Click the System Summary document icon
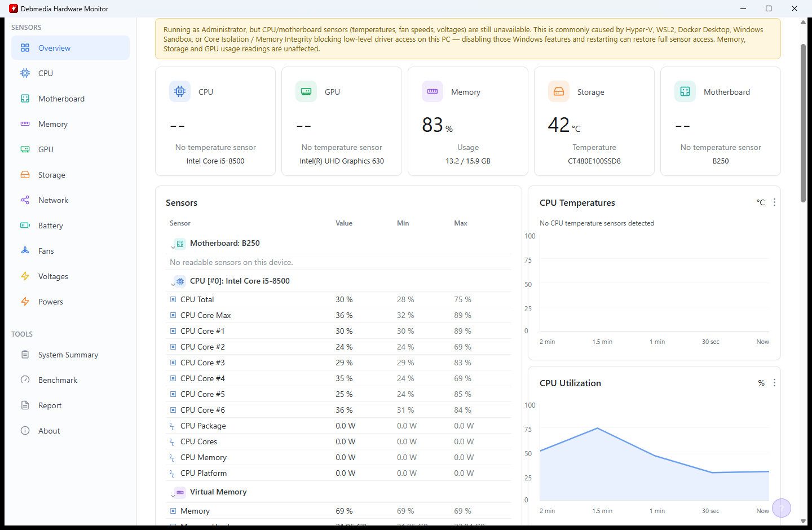Image resolution: width=812 pixels, height=530 pixels. (25, 355)
